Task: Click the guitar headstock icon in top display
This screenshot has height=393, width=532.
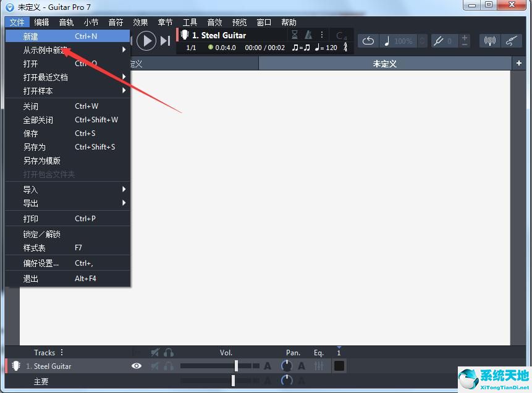Action: [x=185, y=35]
